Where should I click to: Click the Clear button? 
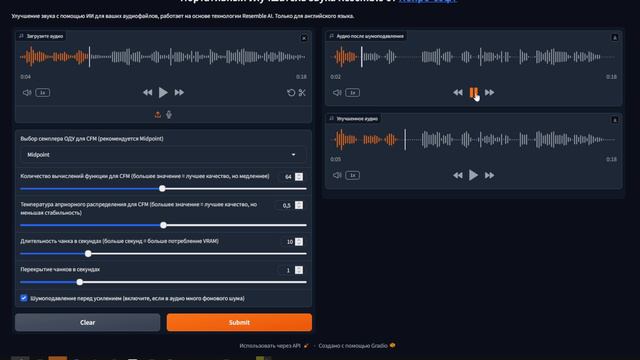[x=87, y=322]
